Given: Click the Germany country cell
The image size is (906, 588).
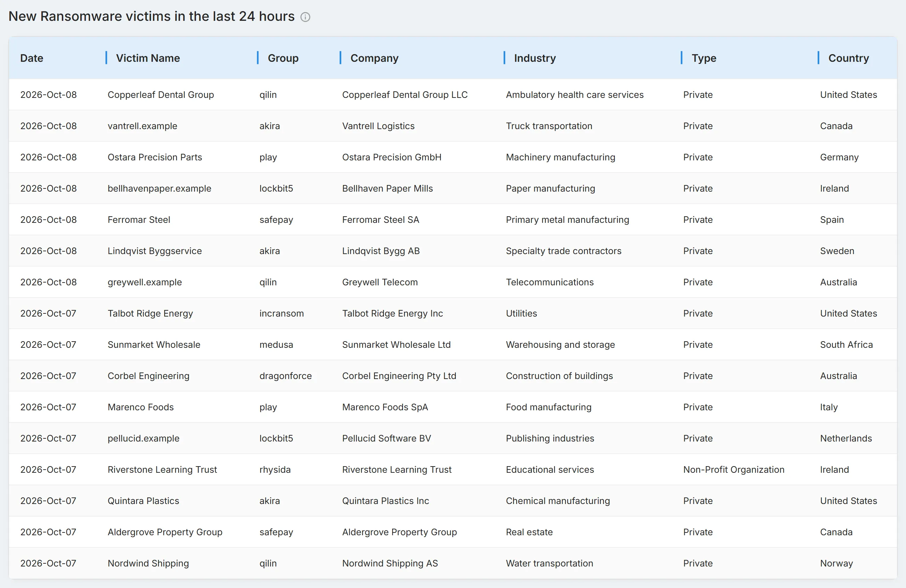Looking at the screenshot, I should tap(839, 157).
